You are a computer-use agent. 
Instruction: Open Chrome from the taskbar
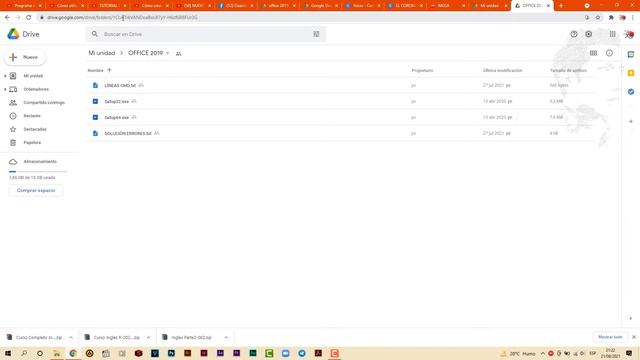pos(73,353)
